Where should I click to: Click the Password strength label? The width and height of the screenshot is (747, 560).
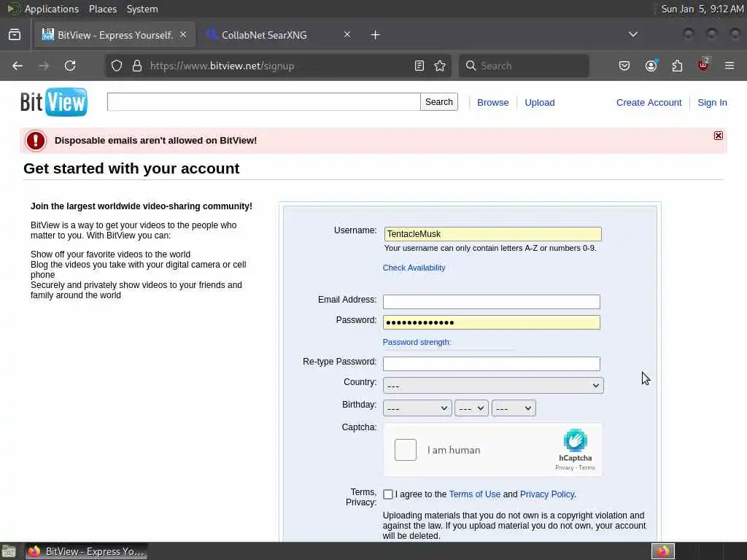click(417, 342)
